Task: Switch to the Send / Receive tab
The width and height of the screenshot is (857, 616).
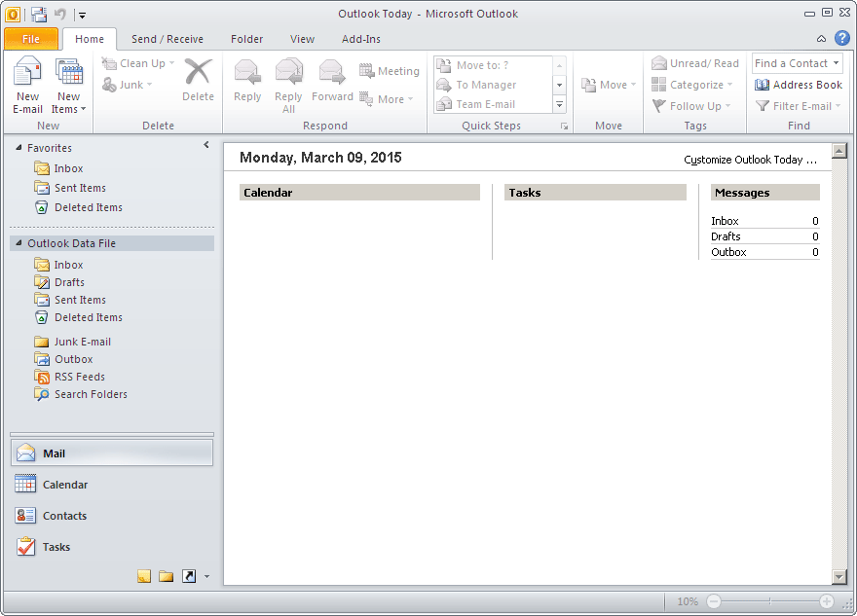Action: [x=168, y=39]
